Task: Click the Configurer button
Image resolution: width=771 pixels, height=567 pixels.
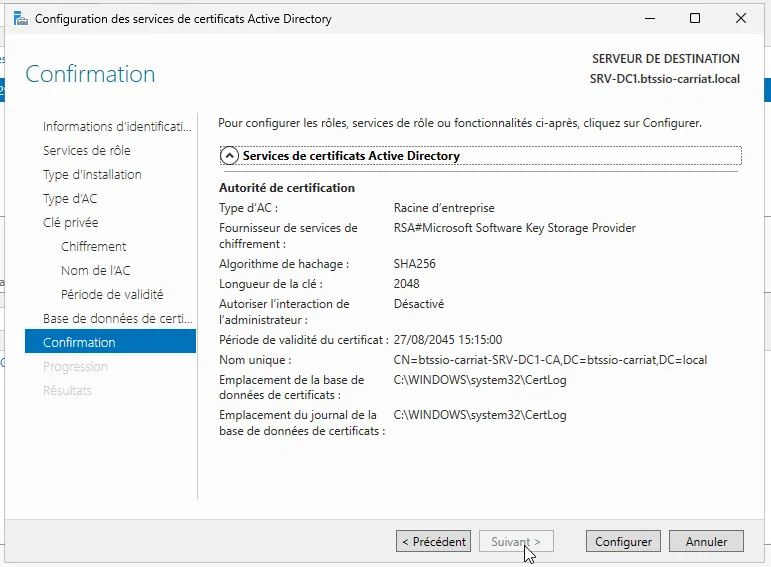Action: (623, 541)
